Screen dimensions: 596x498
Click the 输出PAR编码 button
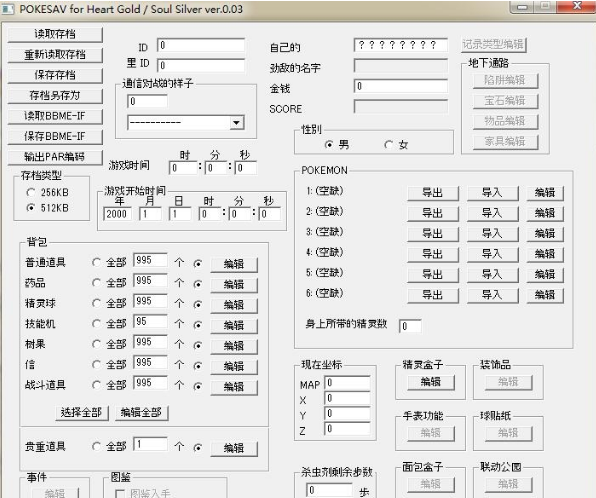click(55, 157)
